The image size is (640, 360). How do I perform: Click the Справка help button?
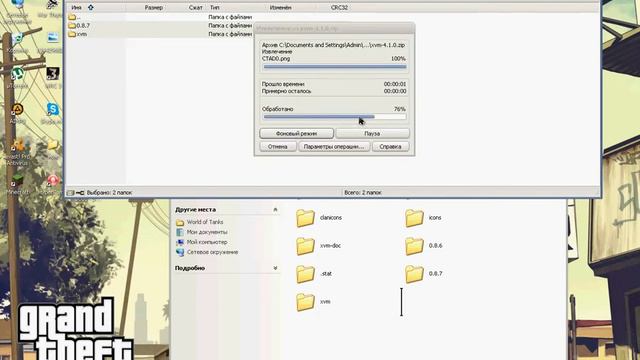[390, 147]
